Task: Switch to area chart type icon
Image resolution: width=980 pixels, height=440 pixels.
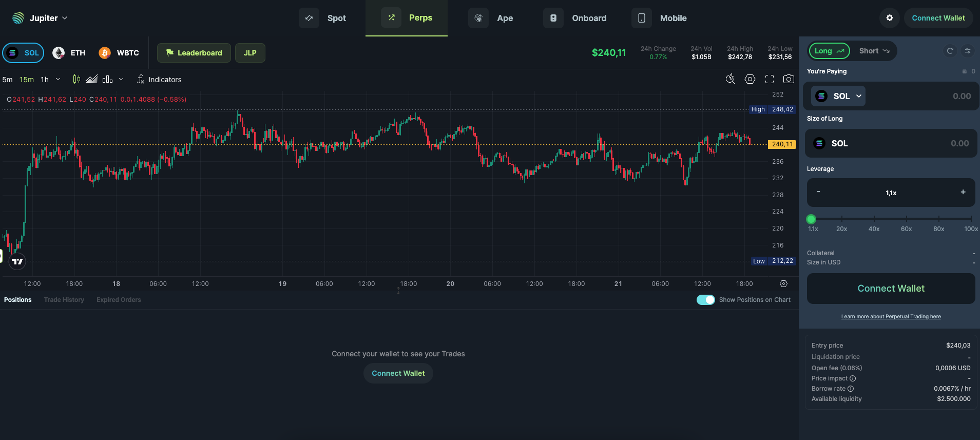Action: 92,79
